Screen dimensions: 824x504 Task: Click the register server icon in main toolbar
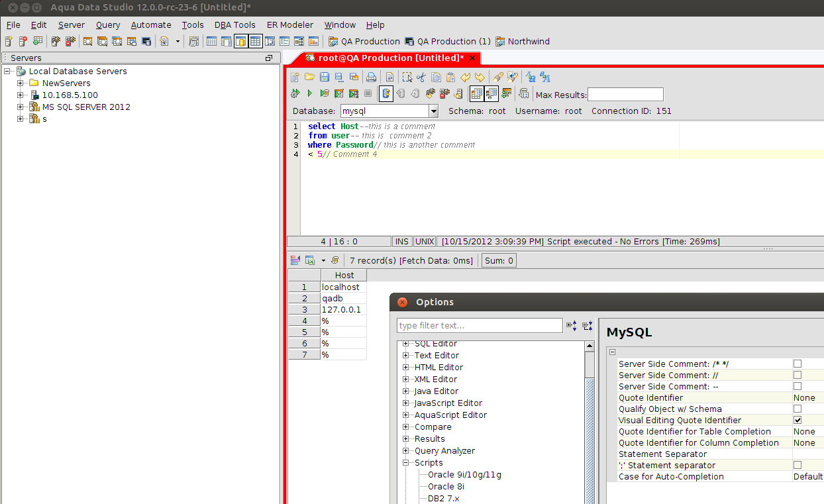tap(9, 41)
